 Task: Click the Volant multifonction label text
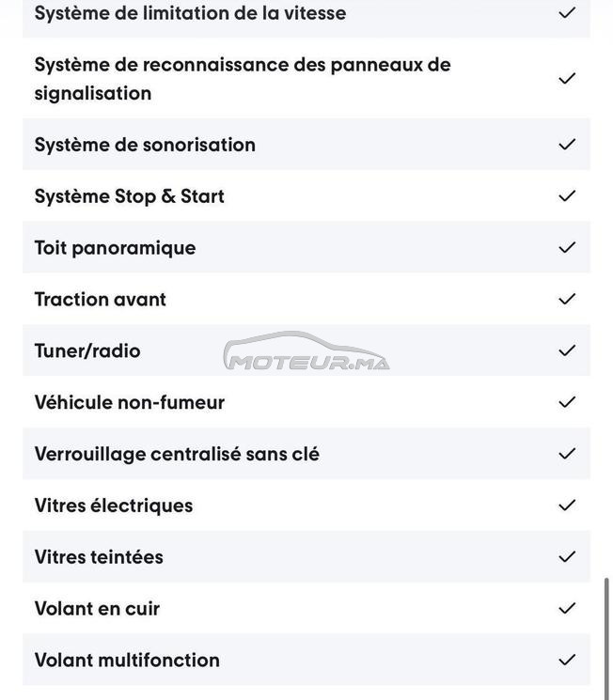127,660
